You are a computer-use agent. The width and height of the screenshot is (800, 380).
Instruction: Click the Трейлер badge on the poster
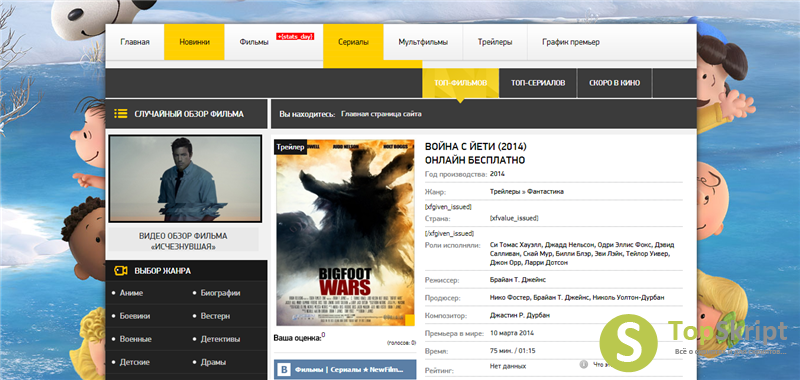[291, 147]
